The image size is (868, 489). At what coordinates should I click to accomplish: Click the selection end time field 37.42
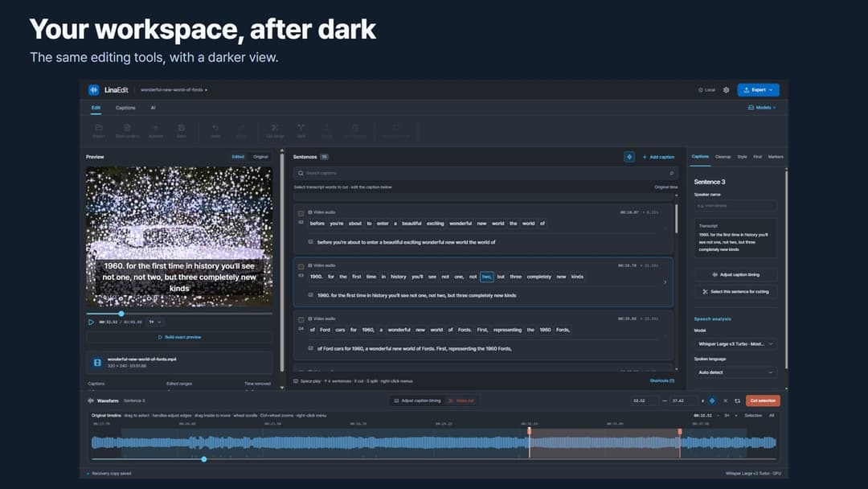point(683,401)
